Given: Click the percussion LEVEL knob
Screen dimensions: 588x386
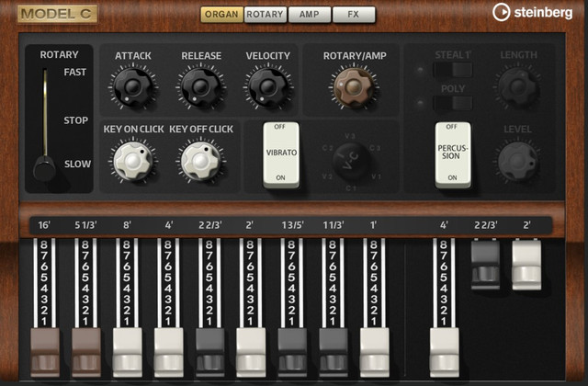Looking at the screenshot, I should (x=518, y=162).
